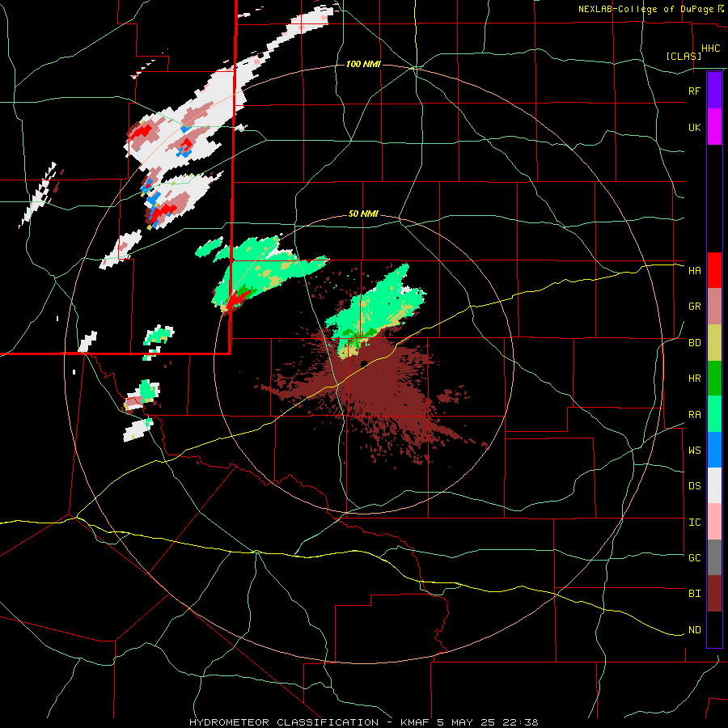Click the 50 NMI range ring label
728x728 pixels.
(363, 214)
